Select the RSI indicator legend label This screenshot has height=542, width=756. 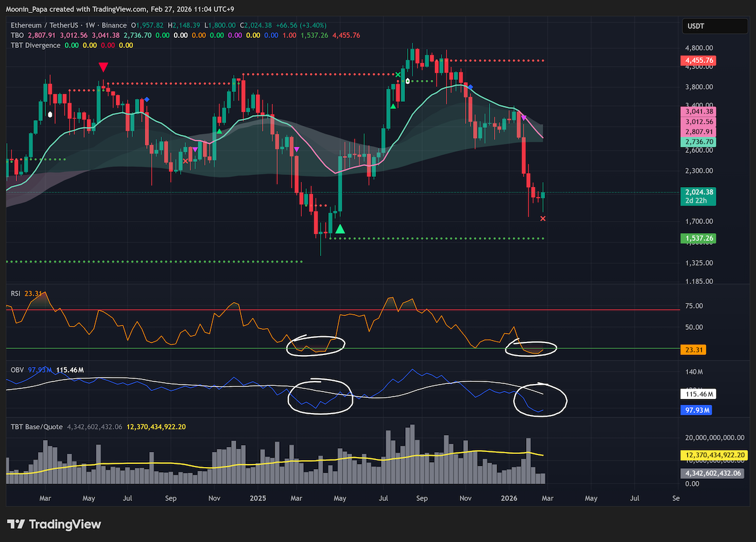tap(16, 293)
